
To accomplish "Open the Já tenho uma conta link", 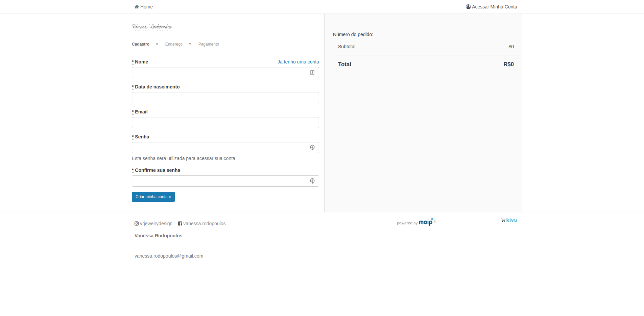I will point(298,62).
